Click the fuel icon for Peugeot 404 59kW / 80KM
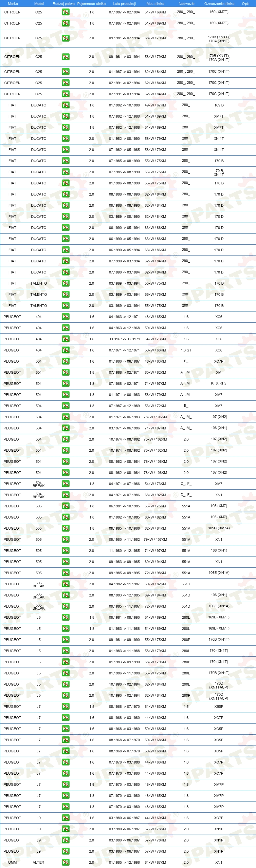256x868 pixels. coord(66,328)
